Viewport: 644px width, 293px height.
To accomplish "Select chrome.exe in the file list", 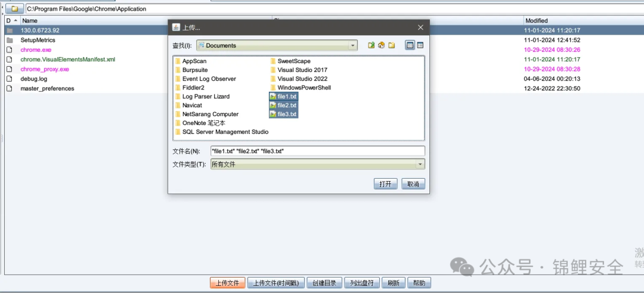I will (x=36, y=49).
